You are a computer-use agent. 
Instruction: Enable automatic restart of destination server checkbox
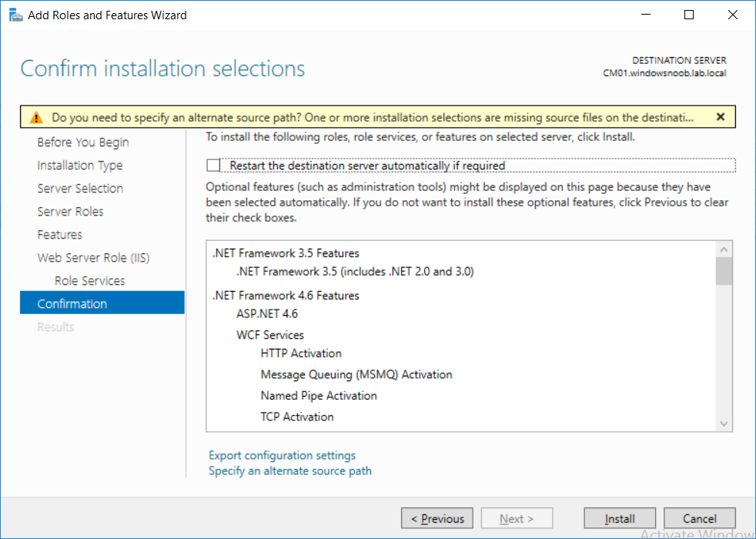213,166
